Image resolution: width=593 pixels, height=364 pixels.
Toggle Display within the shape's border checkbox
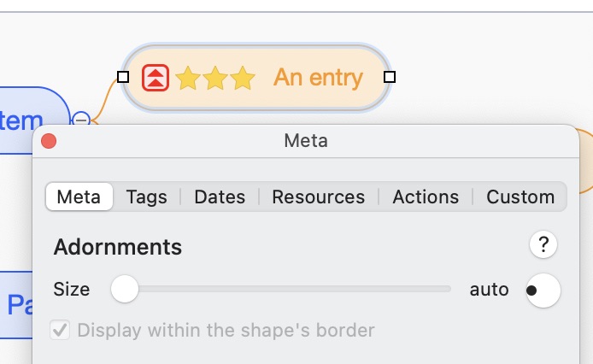[x=60, y=330]
